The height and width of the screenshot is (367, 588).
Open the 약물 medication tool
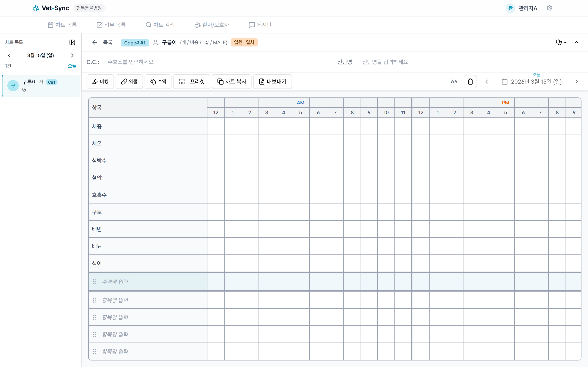[x=129, y=81]
